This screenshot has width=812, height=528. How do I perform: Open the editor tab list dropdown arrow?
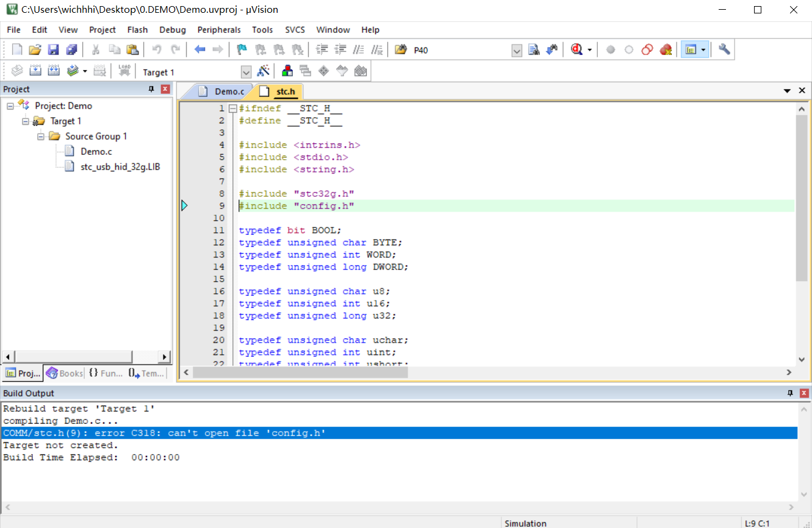click(787, 91)
